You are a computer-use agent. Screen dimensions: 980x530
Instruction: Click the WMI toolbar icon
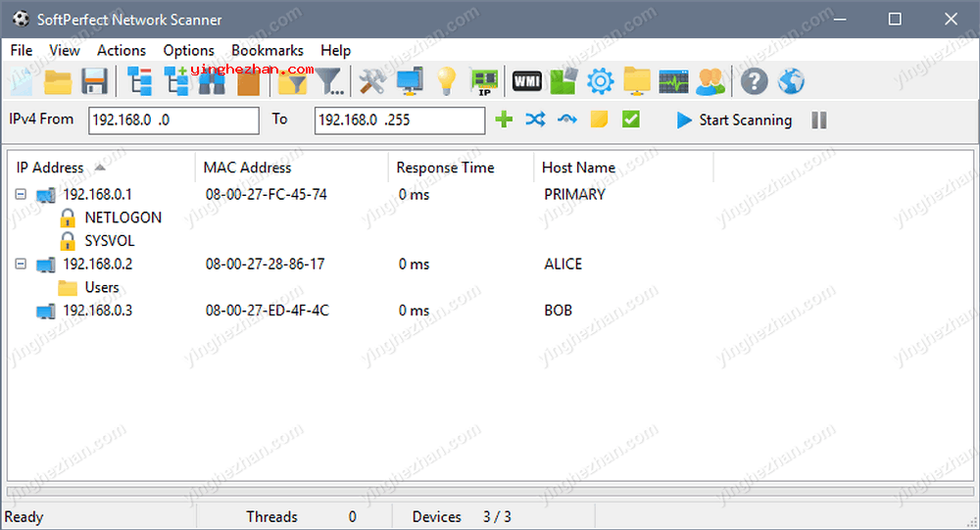pyautogui.click(x=526, y=81)
